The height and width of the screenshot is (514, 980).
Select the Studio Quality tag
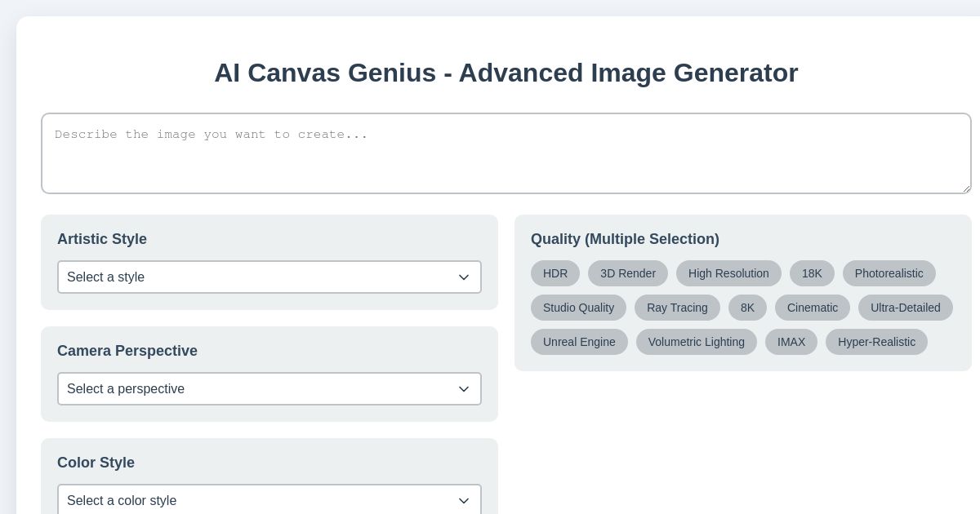[x=579, y=308]
